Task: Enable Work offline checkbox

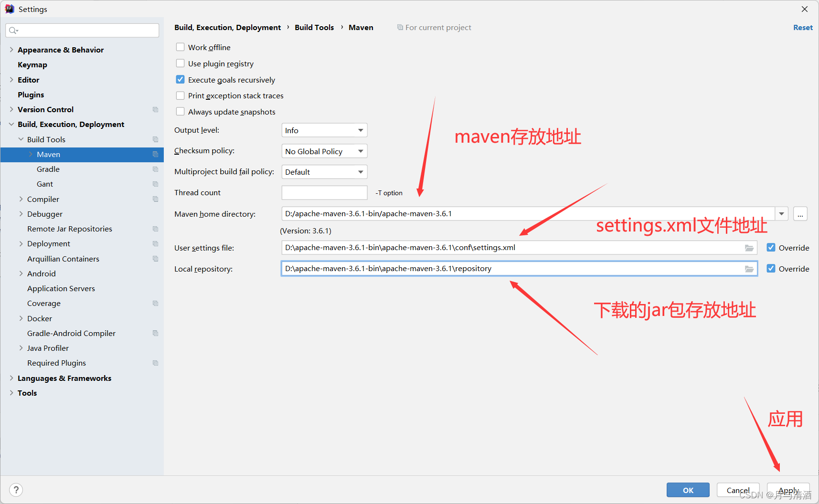Action: click(180, 47)
